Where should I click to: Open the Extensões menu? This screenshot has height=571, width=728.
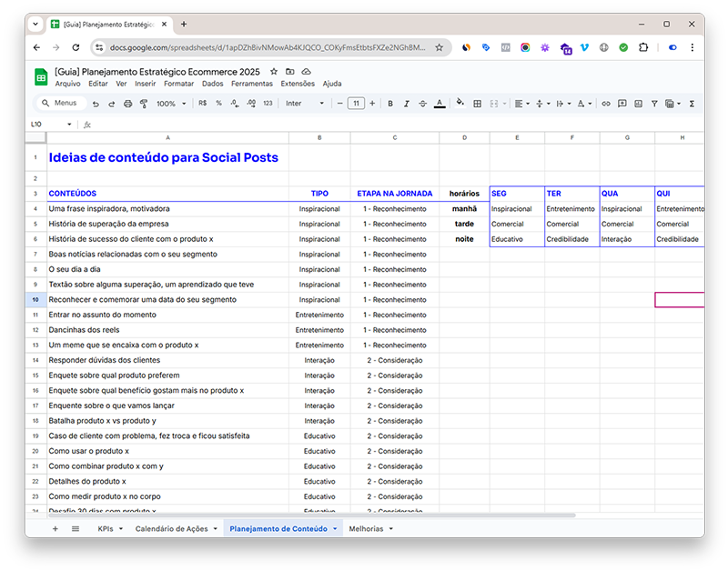point(298,84)
